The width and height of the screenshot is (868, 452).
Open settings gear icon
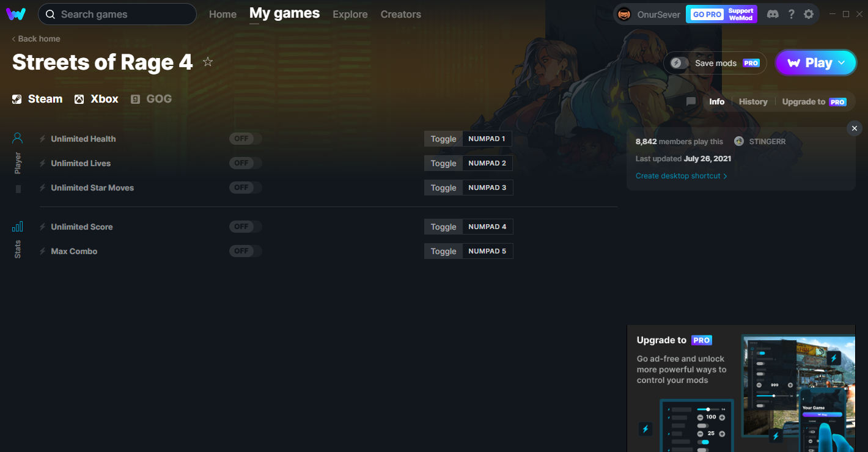pyautogui.click(x=809, y=14)
